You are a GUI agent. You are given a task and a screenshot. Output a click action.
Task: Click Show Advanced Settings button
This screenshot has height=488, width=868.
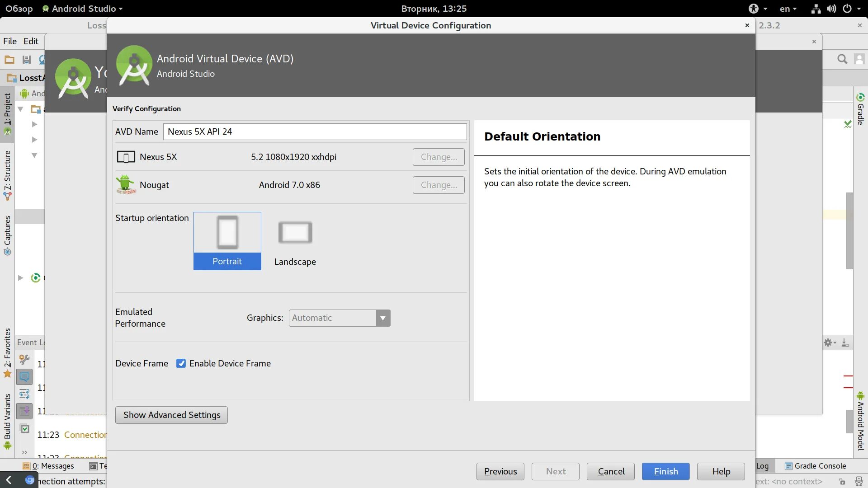[171, 415]
